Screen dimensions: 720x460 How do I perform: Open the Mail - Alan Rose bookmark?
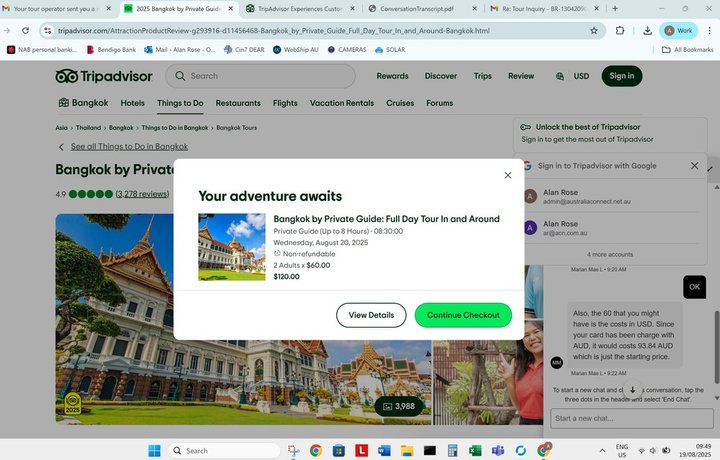[x=180, y=50]
